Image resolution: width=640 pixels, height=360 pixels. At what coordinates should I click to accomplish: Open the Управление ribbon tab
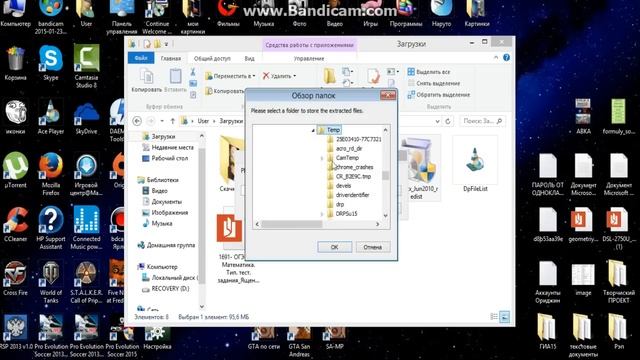point(309,58)
